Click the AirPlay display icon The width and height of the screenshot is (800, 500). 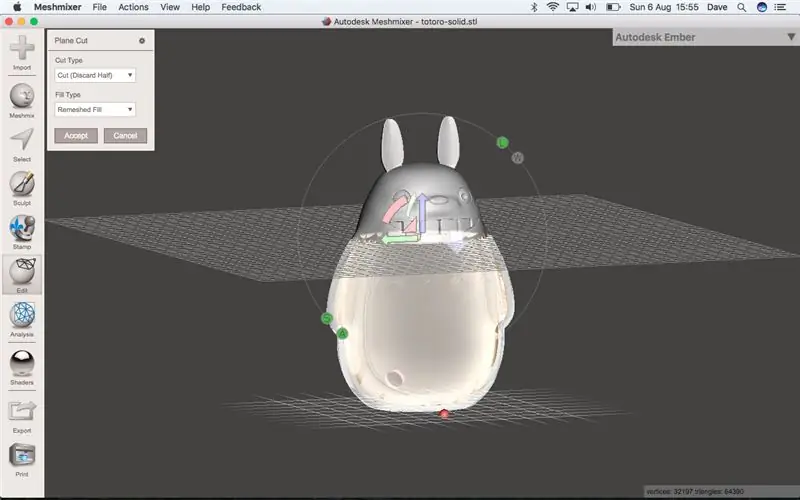tap(572, 7)
